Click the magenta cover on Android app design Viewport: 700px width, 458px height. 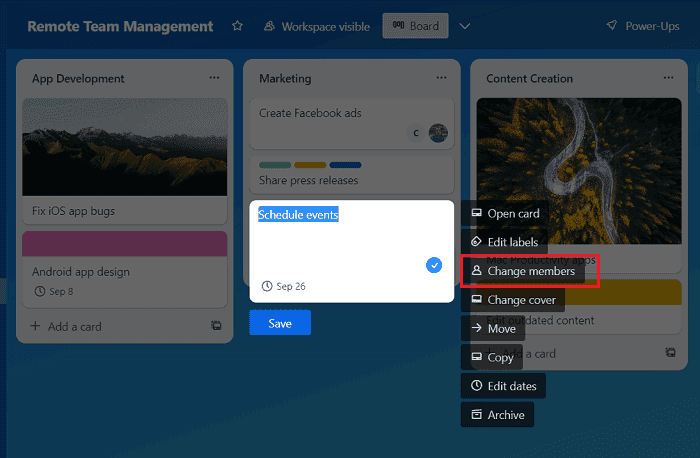tap(125, 244)
